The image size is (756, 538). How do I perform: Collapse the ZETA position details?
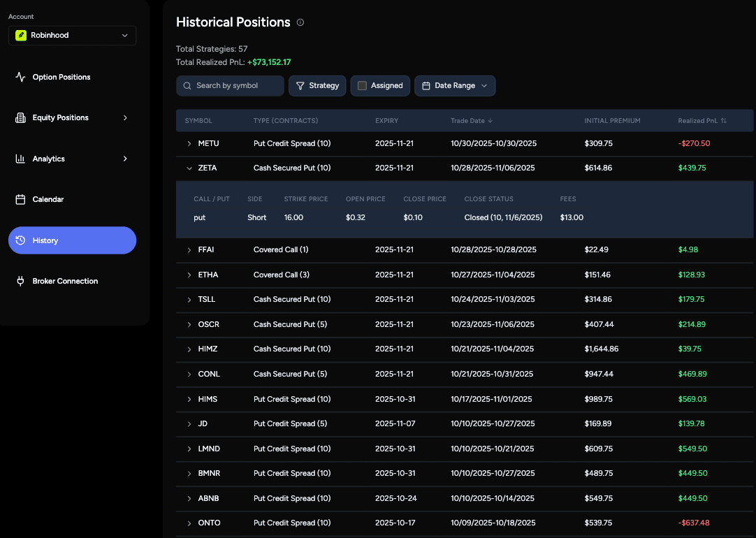pyautogui.click(x=188, y=168)
